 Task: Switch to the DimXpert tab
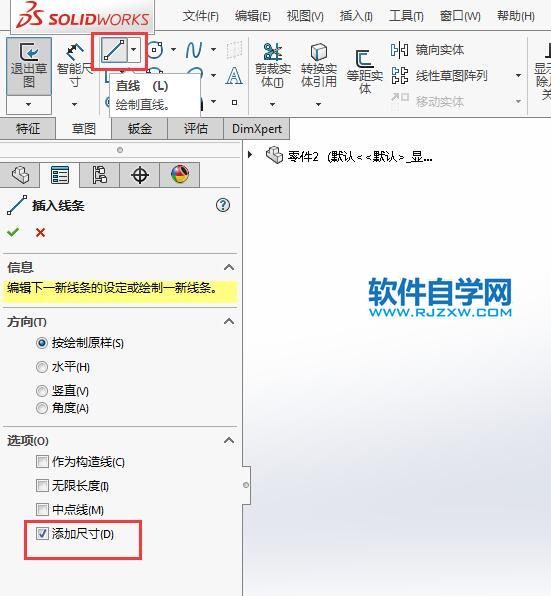click(257, 128)
